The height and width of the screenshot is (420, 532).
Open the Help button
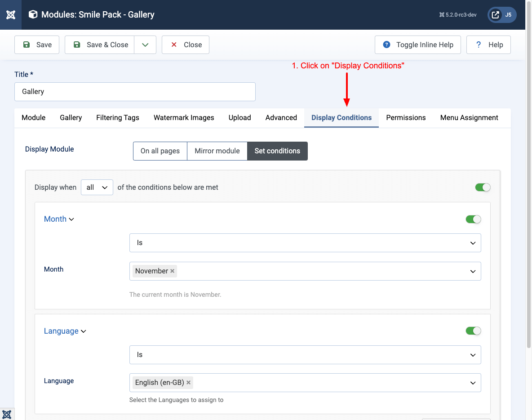(488, 45)
